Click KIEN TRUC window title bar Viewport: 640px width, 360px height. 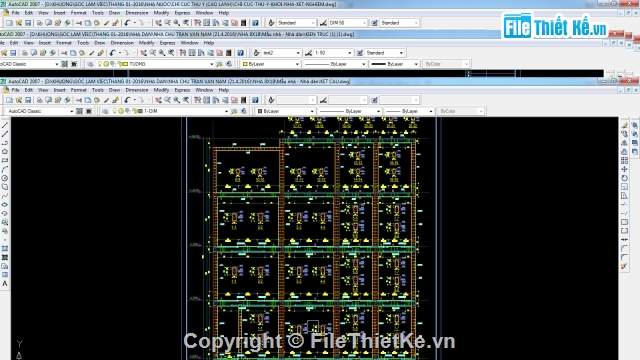coord(302,34)
